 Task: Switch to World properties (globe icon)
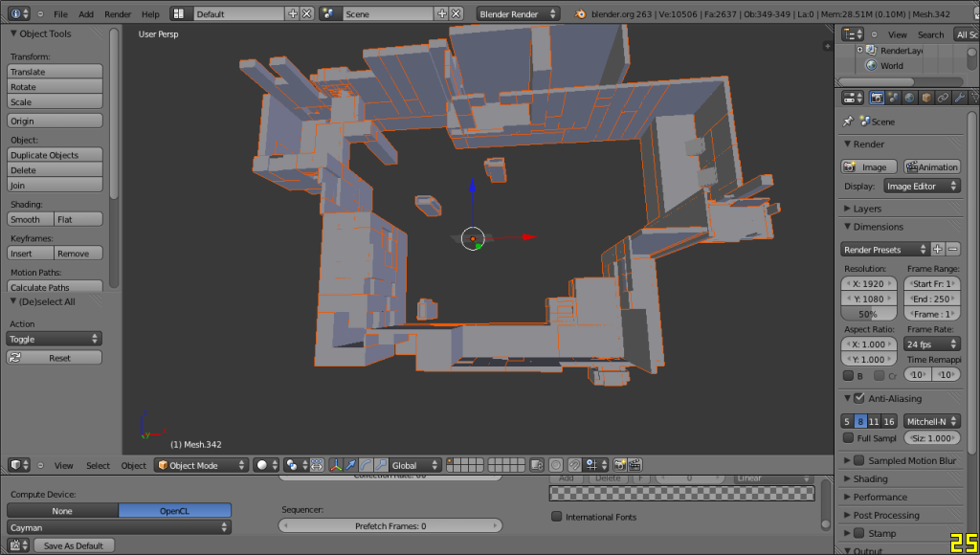point(909,97)
